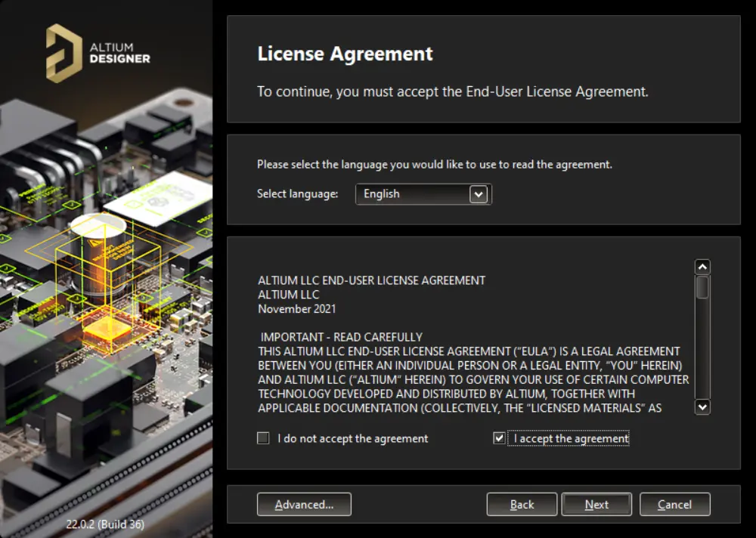Proceed with the Next button
The width and height of the screenshot is (756, 538).
(x=596, y=504)
